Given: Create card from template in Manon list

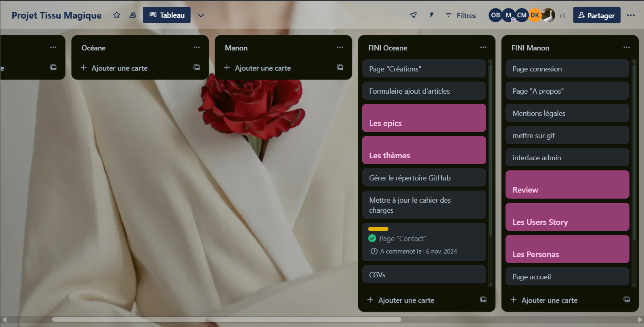Looking at the screenshot, I should pyautogui.click(x=340, y=67).
